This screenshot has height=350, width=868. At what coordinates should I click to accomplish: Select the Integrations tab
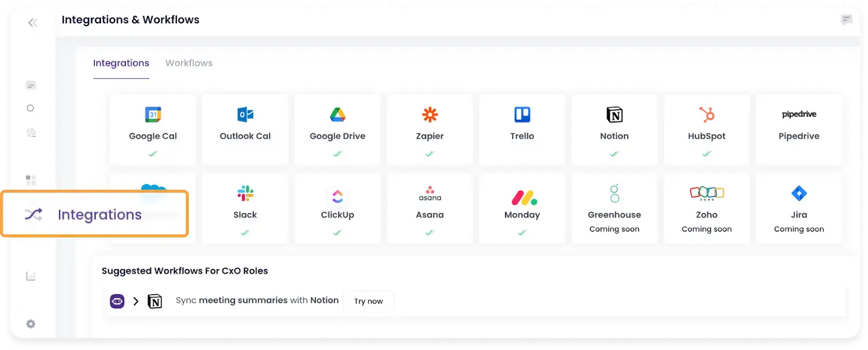point(121,63)
